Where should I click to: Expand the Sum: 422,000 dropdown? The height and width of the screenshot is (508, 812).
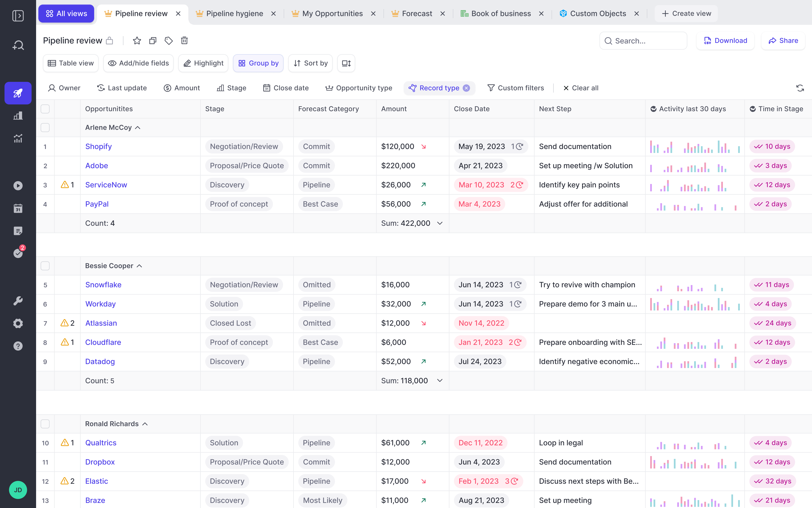[440, 223]
